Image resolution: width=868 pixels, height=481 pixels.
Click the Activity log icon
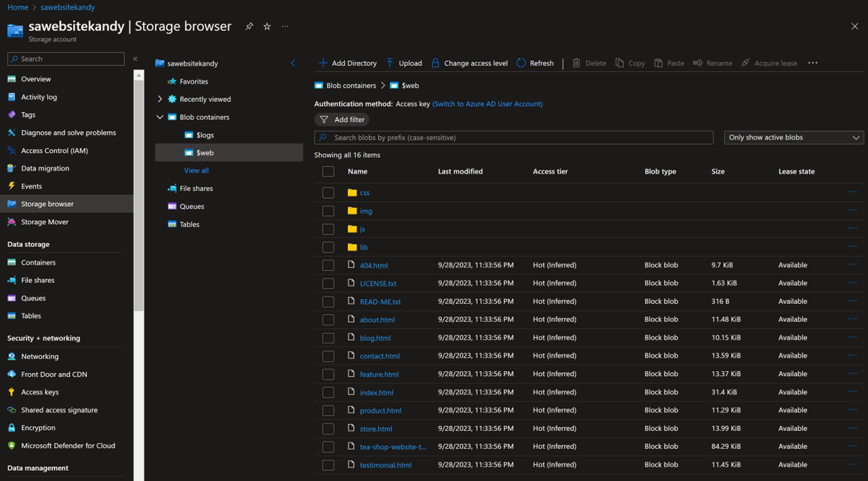point(12,97)
